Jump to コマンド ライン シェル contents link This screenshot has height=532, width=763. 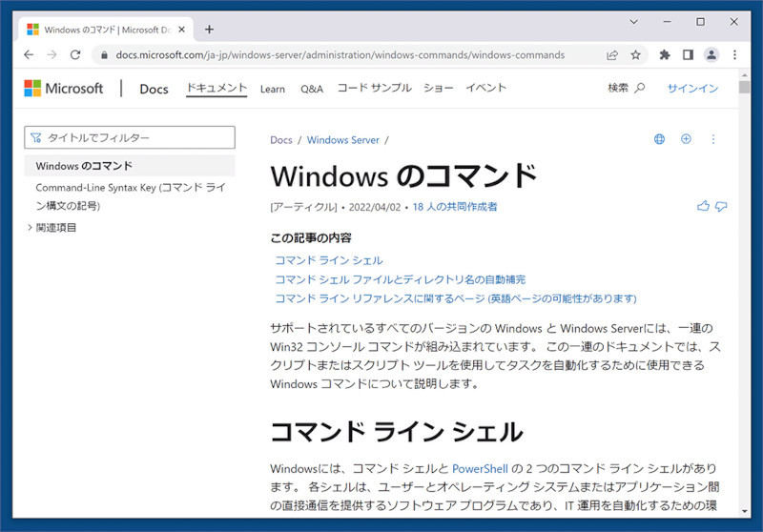pyautogui.click(x=329, y=260)
